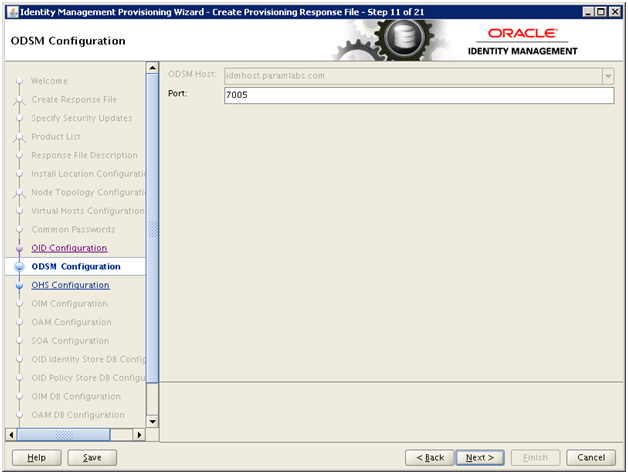Click Specify Security Updates step

point(82,118)
